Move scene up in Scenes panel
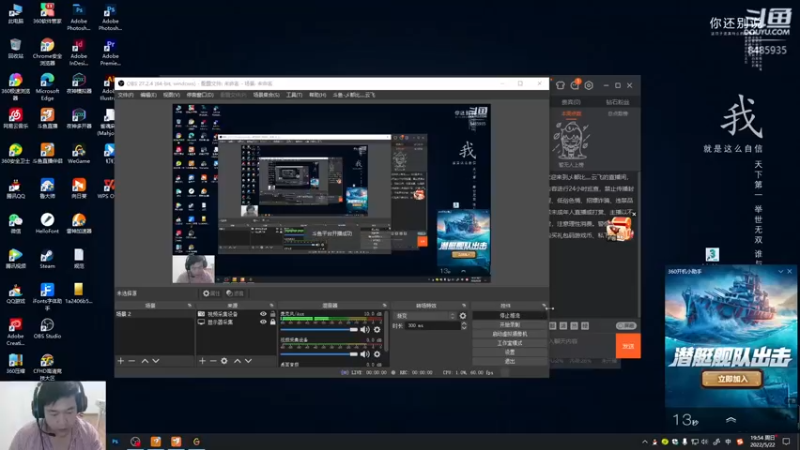 point(145,361)
